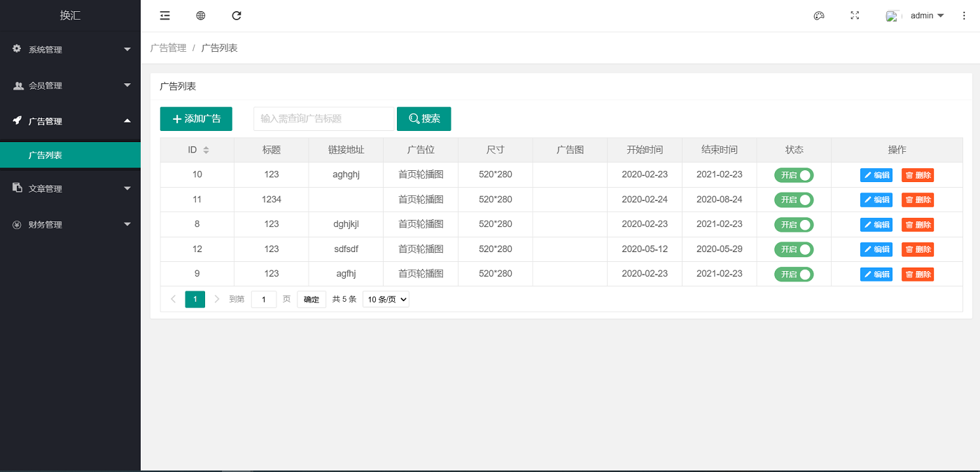Expand the 系统管理 sidebar menu

[70, 50]
